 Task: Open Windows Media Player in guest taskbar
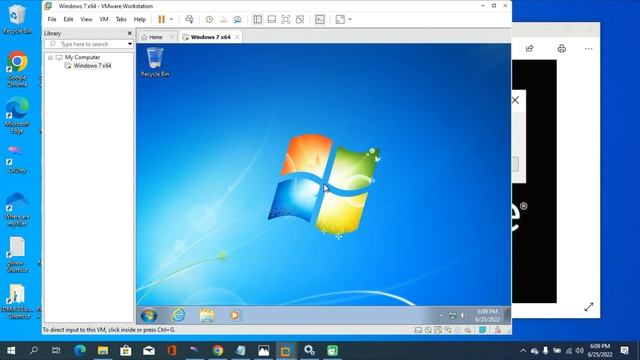coord(234,315)
